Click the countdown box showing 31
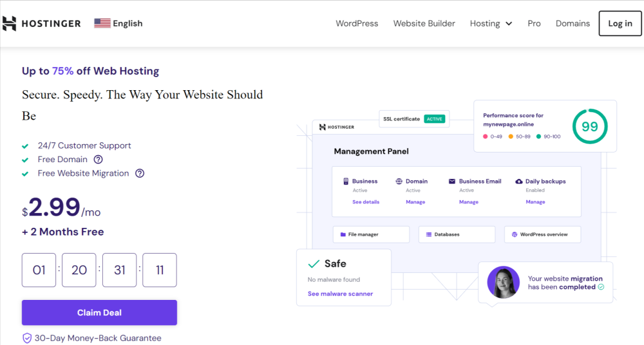This screenshot has height=345, width=644. [x=120, y=270]
